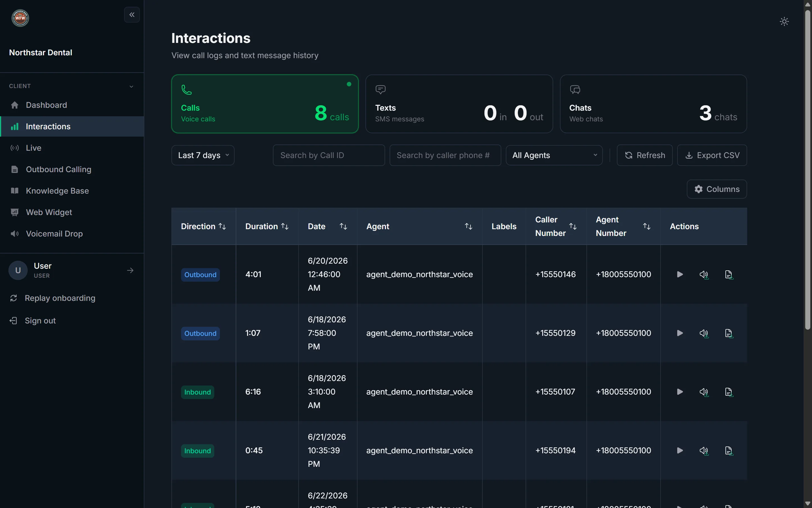Click the Outbound badge on the 1:07 call
The width and height of the screenshot is (812, 508).
(200, 334)
